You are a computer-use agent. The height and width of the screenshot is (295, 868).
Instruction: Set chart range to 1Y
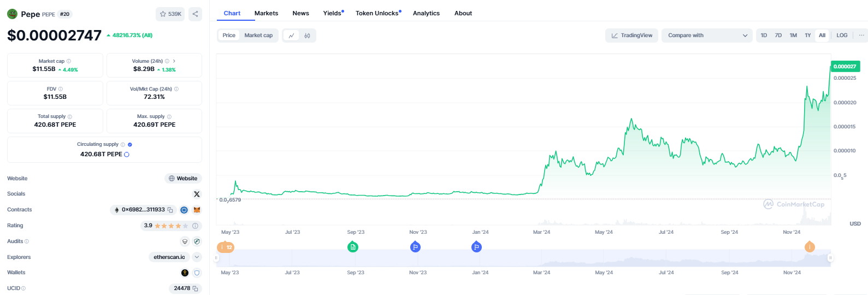807,36
